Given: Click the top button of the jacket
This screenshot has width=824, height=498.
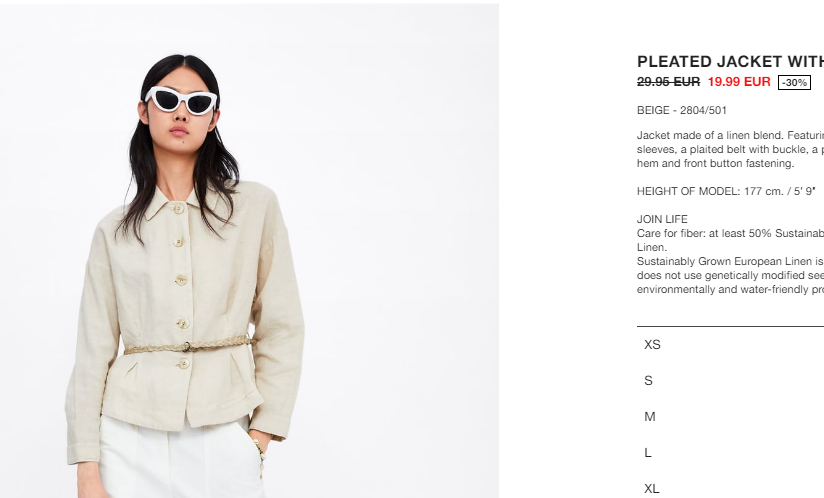Looking at the screenshot, I should pos(179,209).
